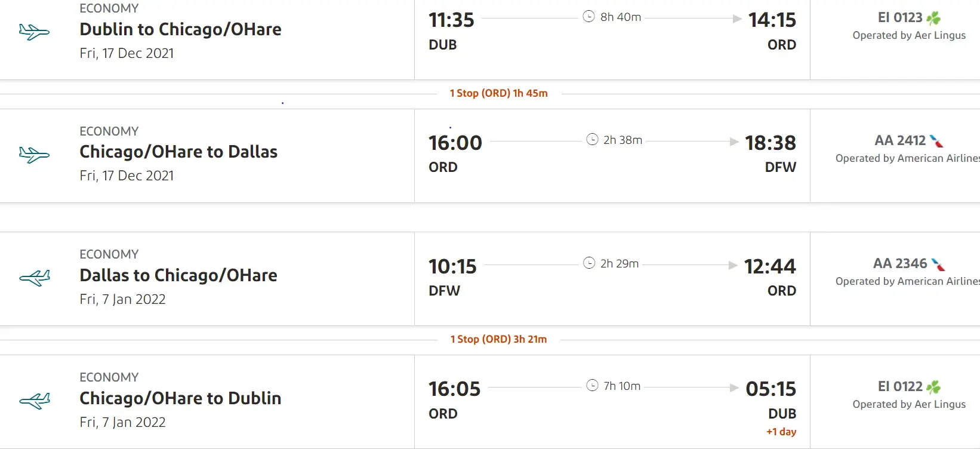Select the clock icon beside 2h 29m
980x449 pixels.
click(x=589, y=263)
